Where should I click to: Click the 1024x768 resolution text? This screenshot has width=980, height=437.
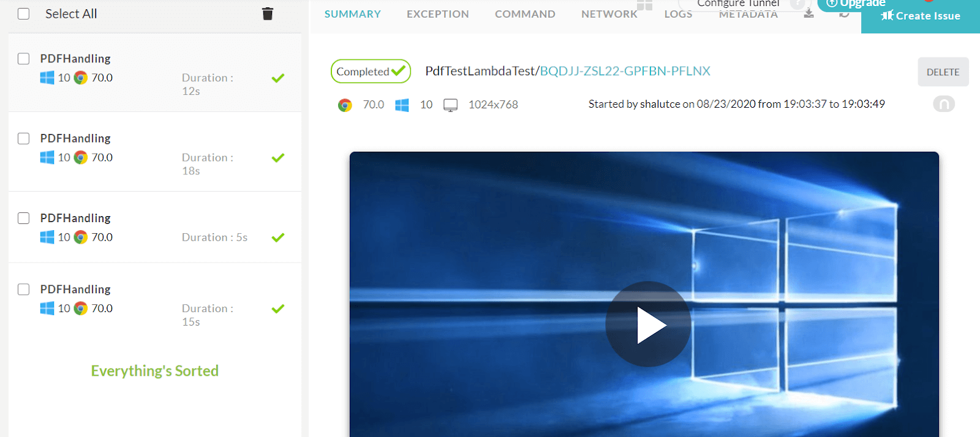pyautogui.click(x=493, y=105)
